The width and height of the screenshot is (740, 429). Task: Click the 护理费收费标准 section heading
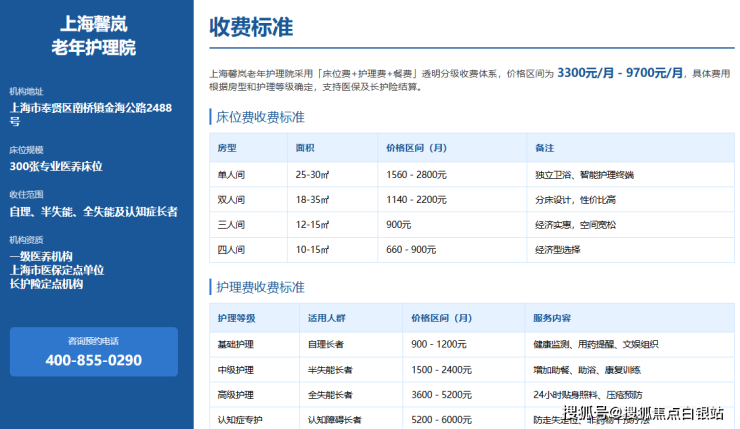260,287
